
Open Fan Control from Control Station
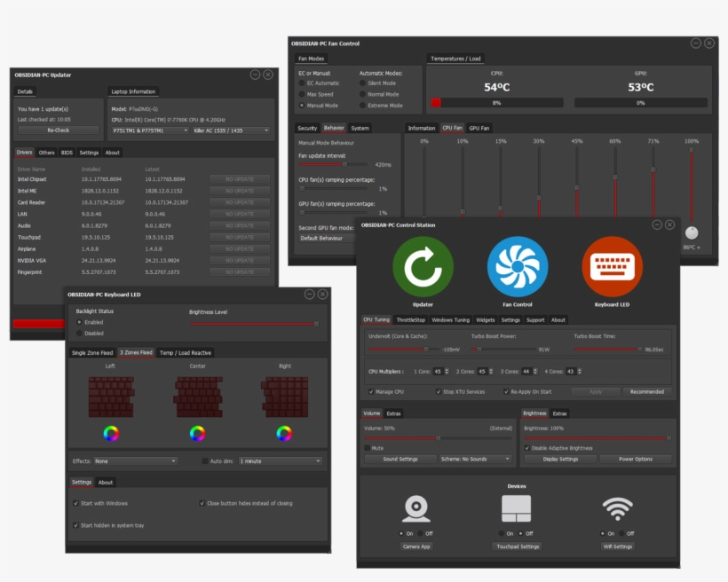point(519,263)
